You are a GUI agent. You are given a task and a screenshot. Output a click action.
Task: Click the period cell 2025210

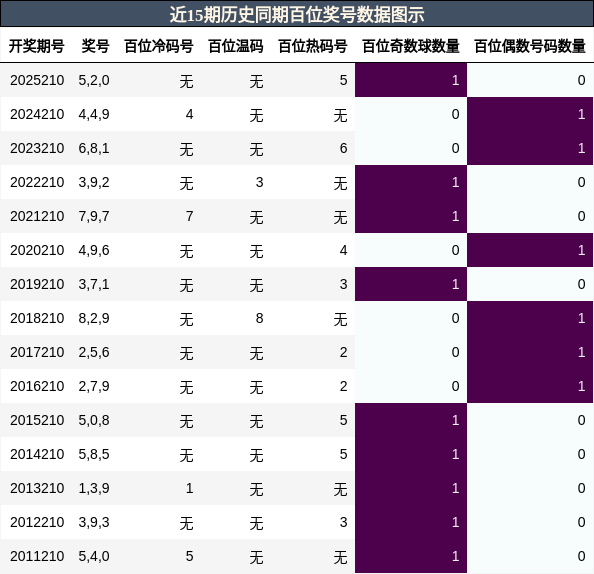click(37, 80)
